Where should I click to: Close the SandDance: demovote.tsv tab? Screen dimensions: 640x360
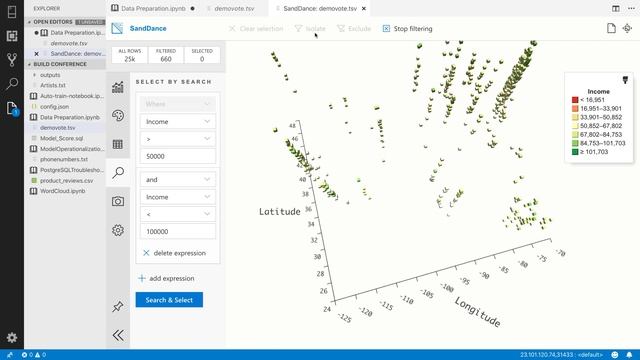pyautogui.click(x=364, y=8)
